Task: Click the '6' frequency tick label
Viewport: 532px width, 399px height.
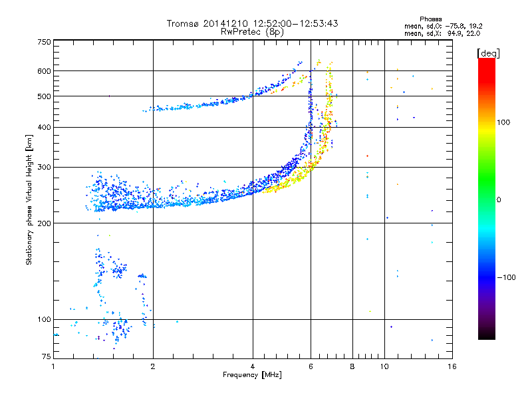Action: click(x=311, y=366)
